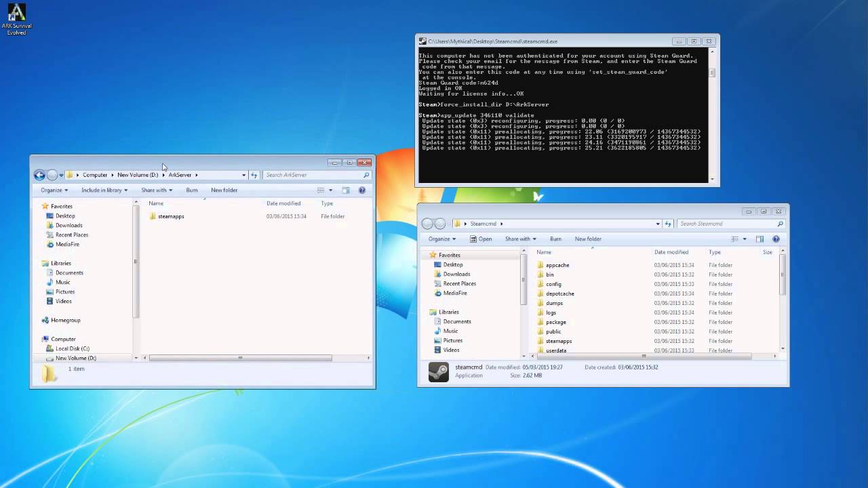868x488 pixels.
Task: Click New folder in ArkServer window
Action: 224,190
